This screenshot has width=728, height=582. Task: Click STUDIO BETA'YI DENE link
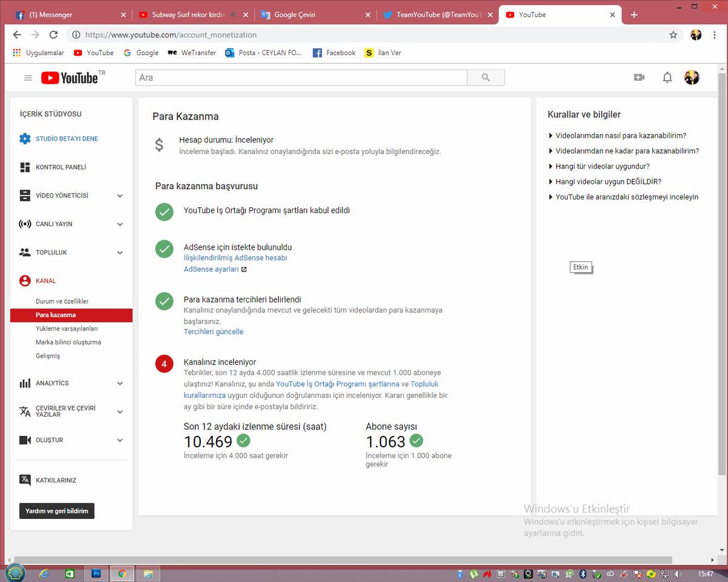67,139
